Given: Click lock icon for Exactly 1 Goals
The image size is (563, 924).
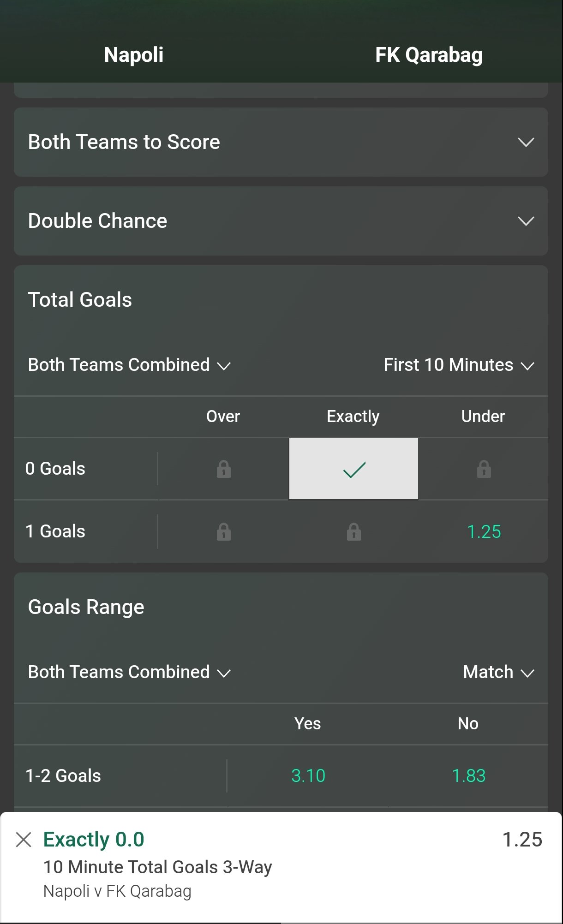Looking at the screenshot, I should 353,531.
